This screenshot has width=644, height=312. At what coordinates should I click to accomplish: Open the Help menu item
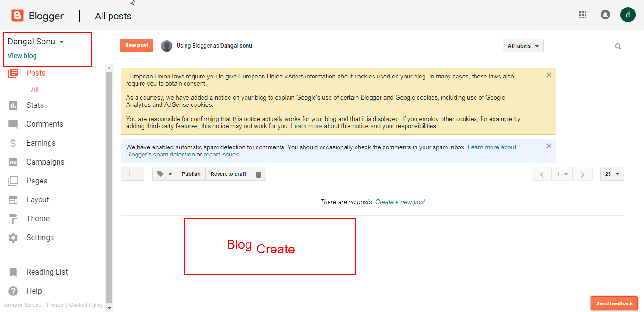[34, 291]
